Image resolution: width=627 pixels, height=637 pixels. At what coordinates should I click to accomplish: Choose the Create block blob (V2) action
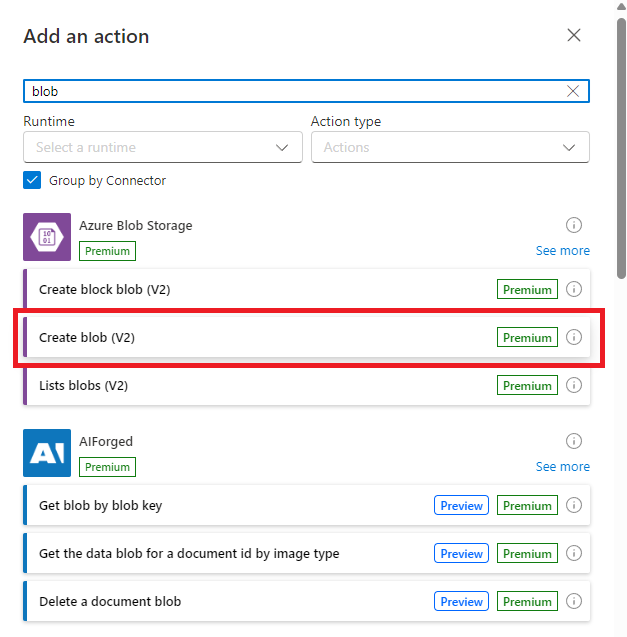coord(306,289)
